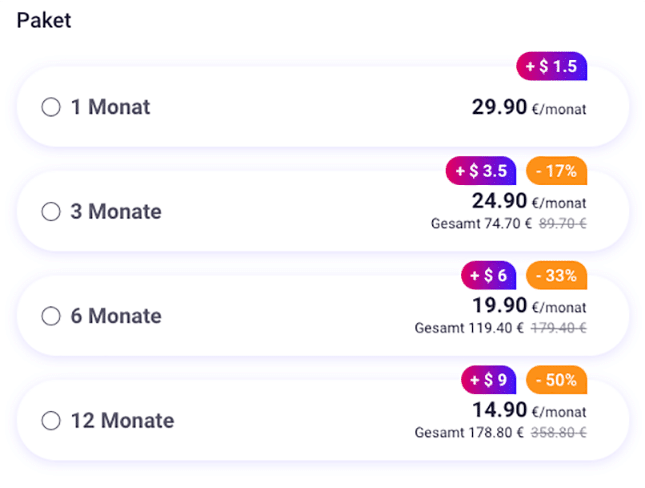Click the 14.90 €/monat price
645x488 pixels.
(x=529, y=410)
